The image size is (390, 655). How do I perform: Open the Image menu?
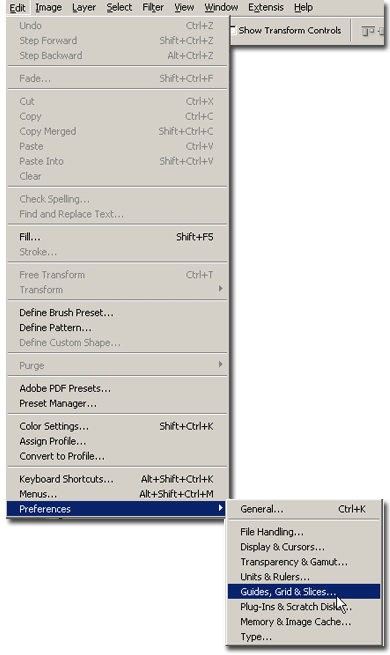(48, 8)
